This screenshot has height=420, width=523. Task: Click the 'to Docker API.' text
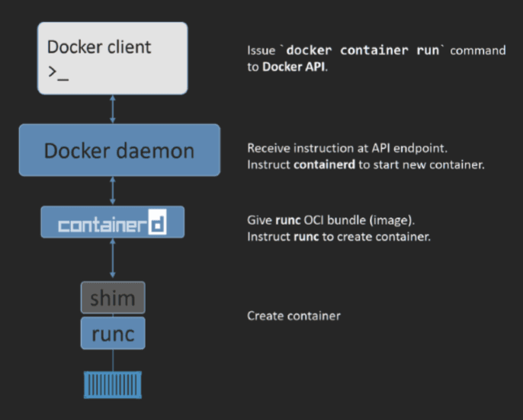click(287, 67)
